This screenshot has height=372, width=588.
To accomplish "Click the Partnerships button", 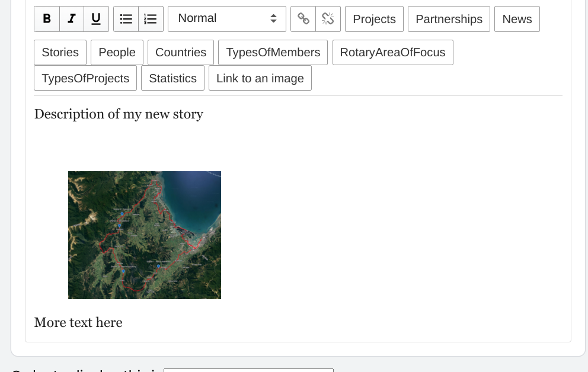I will tap(449, 19).
